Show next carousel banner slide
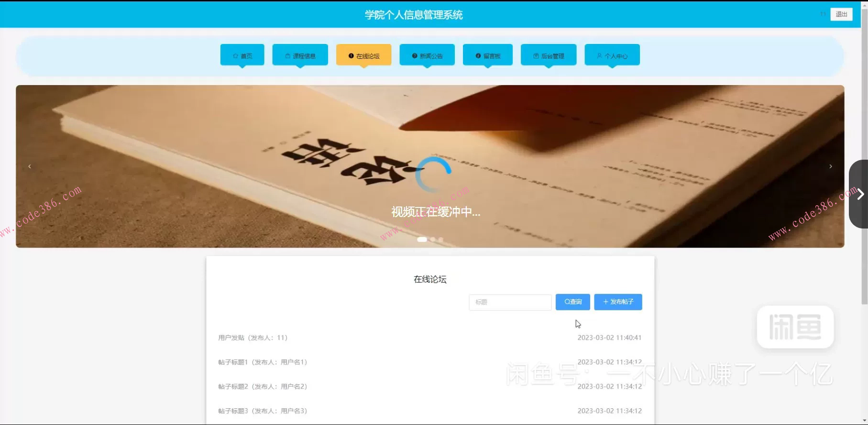This screenshot has height=425, width=868. click(x=831, y=166)
